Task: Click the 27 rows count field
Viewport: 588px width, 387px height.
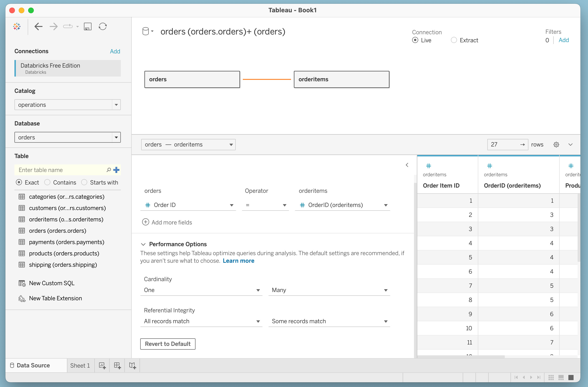Action: coord(507,145)
